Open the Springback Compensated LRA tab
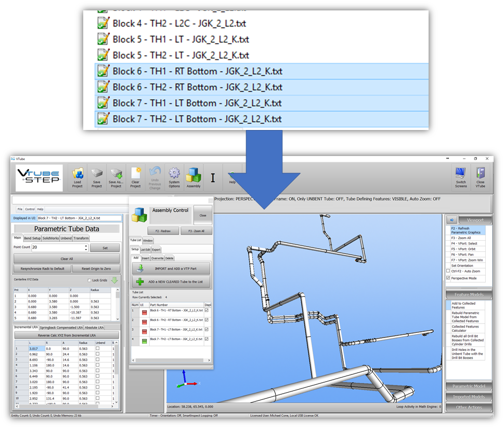The height and width of the screenshot is (428, 504). [61, 328]
